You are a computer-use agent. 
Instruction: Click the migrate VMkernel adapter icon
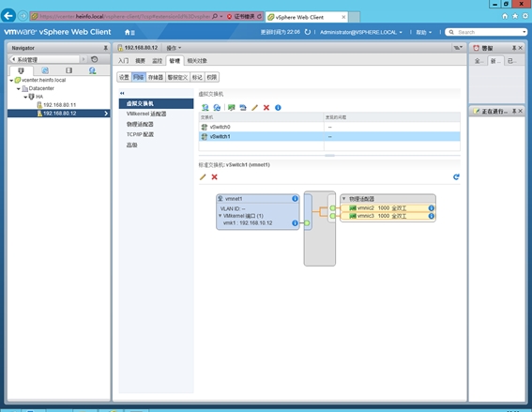point(243,108)
